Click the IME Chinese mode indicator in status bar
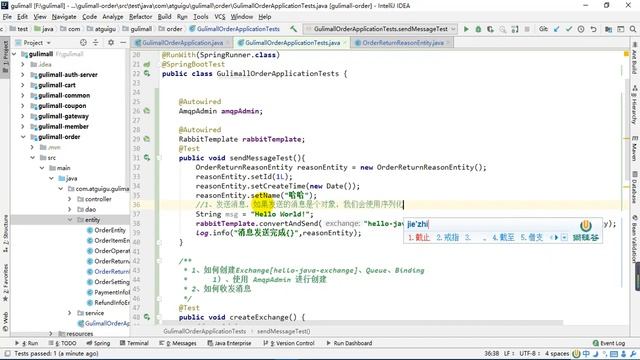The image size is (640, 360). 586,354
